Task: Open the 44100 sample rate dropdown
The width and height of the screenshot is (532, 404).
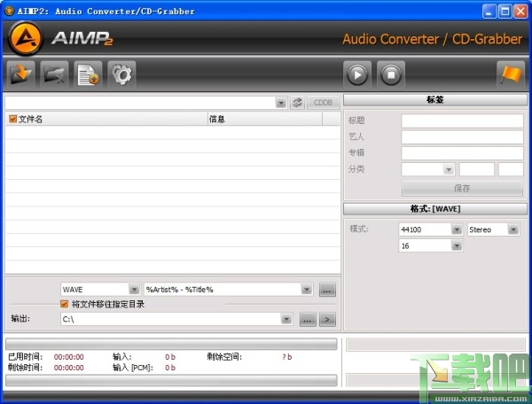Action: coord(457,229)
